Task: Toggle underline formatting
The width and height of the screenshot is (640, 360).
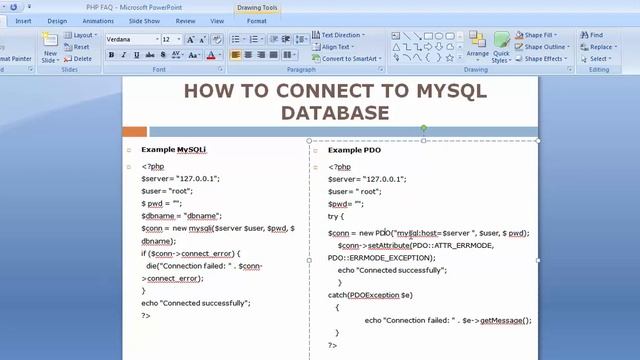Action: click(x=136, y=55)
